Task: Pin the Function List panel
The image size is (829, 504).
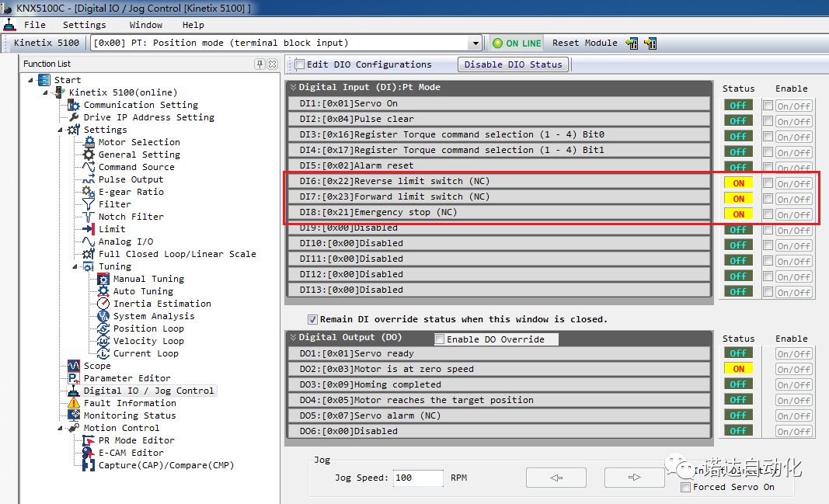Action: (259, 64)
